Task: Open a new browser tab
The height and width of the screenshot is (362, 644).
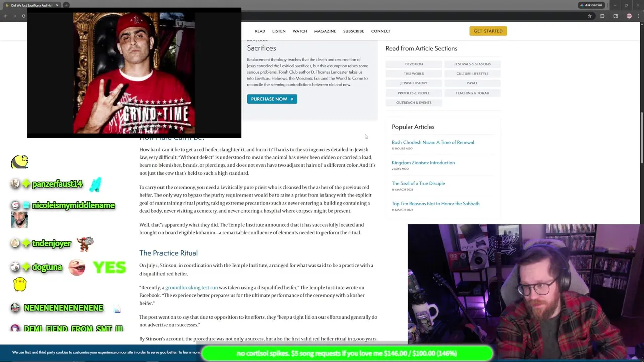Action: coord(66,5)
